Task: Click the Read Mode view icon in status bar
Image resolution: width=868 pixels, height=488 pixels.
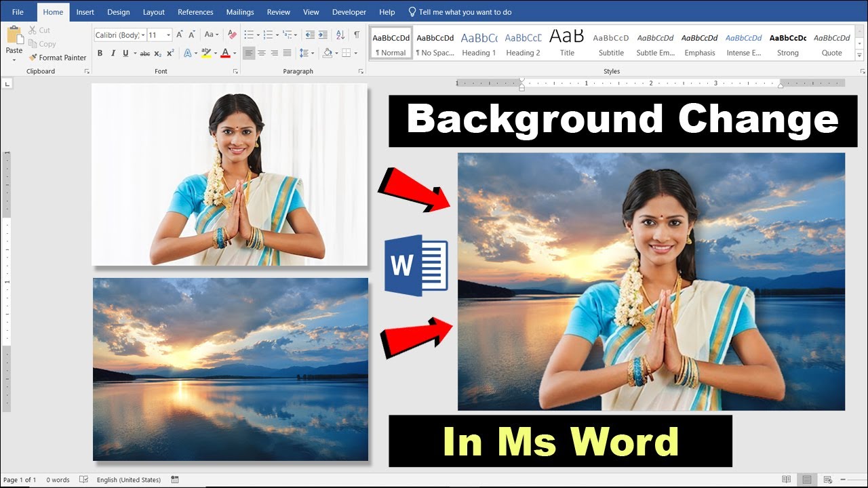Action: coord(787,480)
